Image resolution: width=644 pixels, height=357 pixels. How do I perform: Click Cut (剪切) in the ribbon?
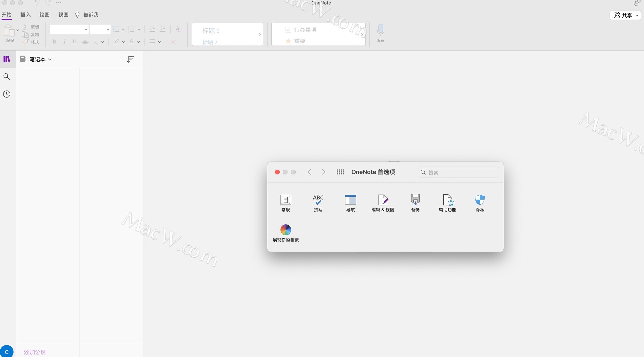coord(31,27)
